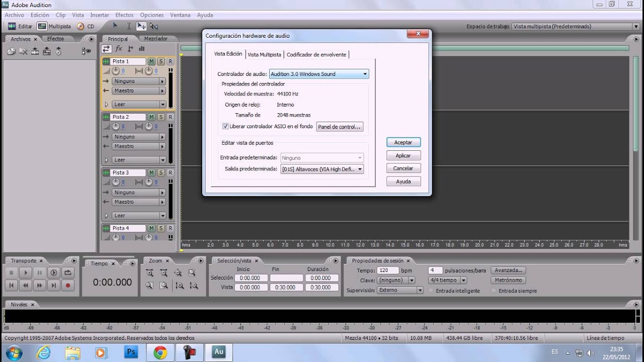The image size is (644, 362).
Task: Click the Stop button in Transporte
Action: (11, 273)
